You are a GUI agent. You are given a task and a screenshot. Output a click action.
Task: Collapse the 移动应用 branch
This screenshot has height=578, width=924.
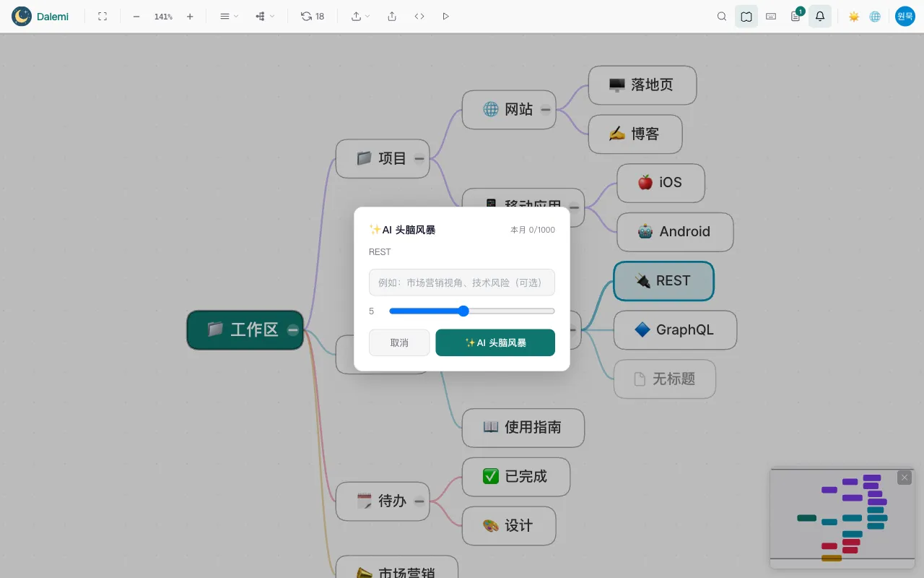pyautogui.click(x=575, y=208)
